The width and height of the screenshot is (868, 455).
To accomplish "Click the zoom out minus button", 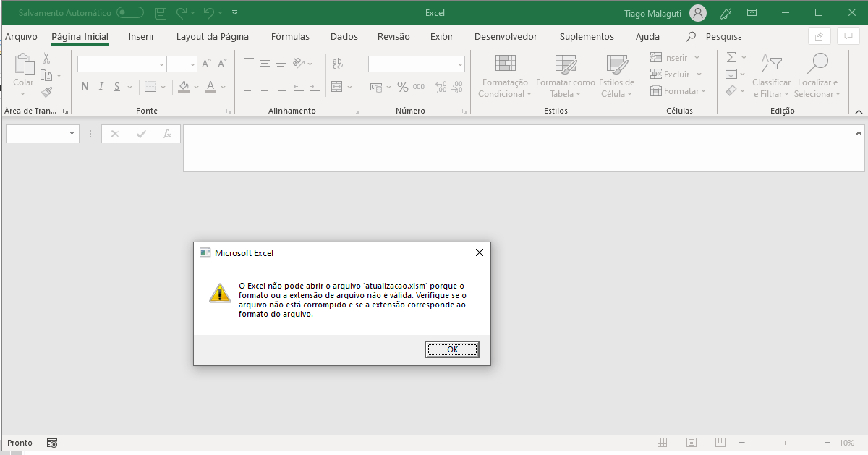I will (741, 443).
